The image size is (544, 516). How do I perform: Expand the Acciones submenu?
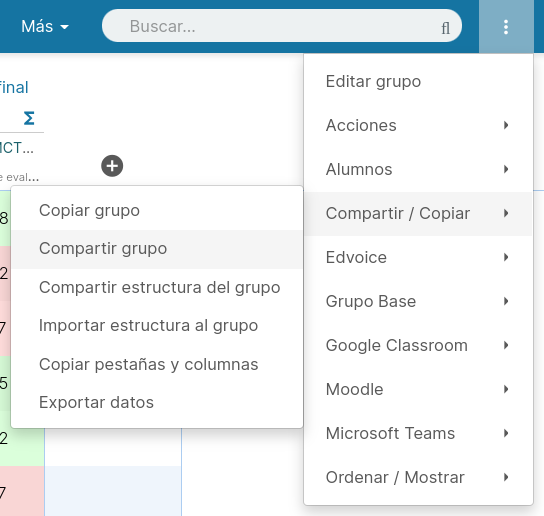point(418,125)
